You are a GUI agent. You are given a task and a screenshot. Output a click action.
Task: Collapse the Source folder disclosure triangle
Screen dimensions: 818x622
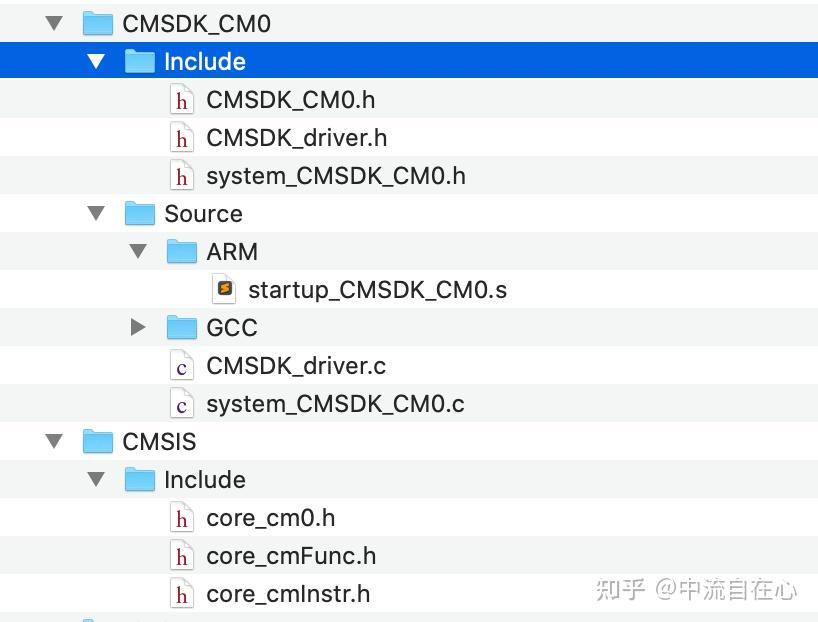click(96, 214)
